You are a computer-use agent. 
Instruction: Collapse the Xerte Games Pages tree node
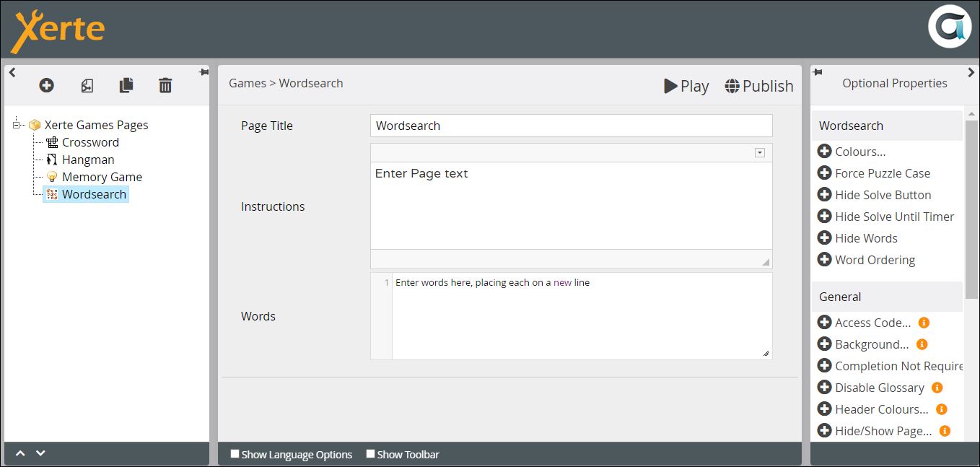[x=17, y=125]
